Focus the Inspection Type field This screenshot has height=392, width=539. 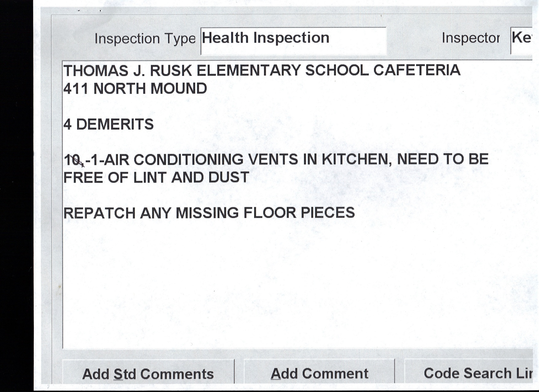293,40
